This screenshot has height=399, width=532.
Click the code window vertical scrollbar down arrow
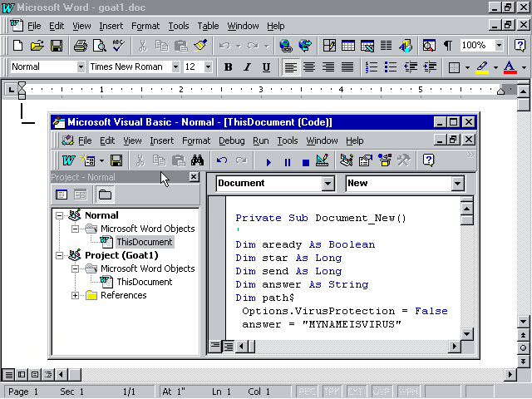pyautogui.click(x=467, y=334)
